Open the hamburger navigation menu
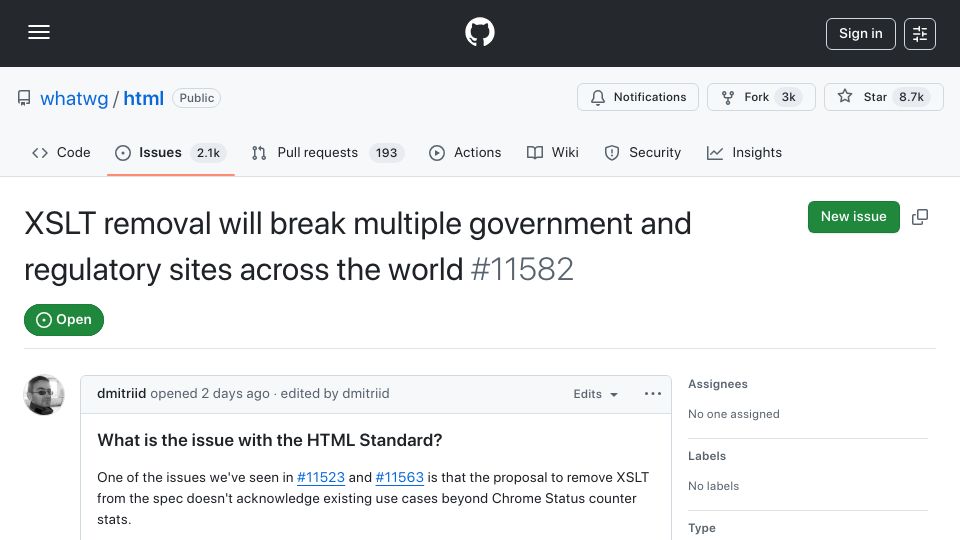Image resolution: width=960 pixels, height=540 pixels. (x=39, y=32)
